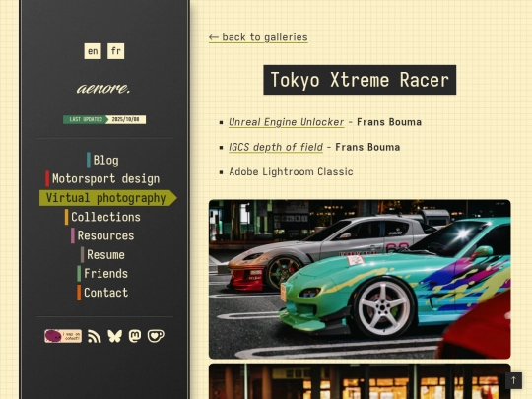
Task: Open the Friends menu item
Action: [x=102, y=274]
